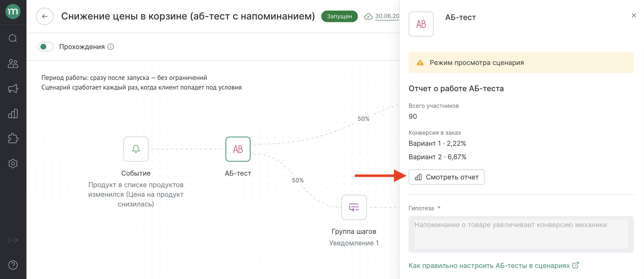Toggle the Прохождения switch
The height and width of the screenshot is (279, 644).
46,47
